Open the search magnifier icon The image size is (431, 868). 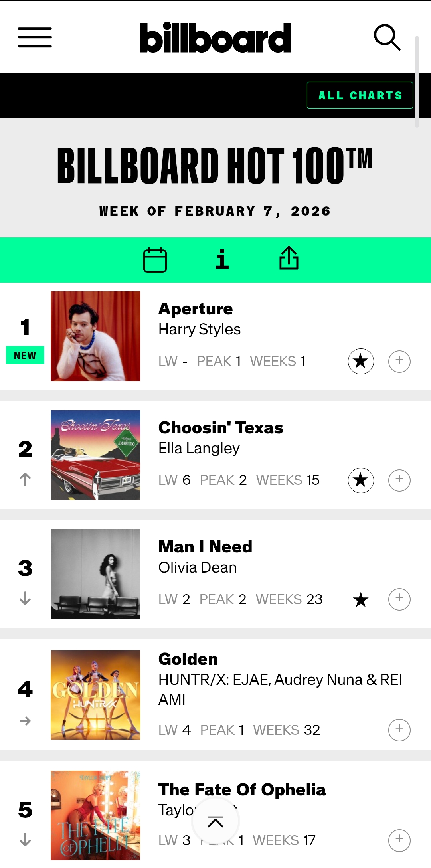click(387, 38)
